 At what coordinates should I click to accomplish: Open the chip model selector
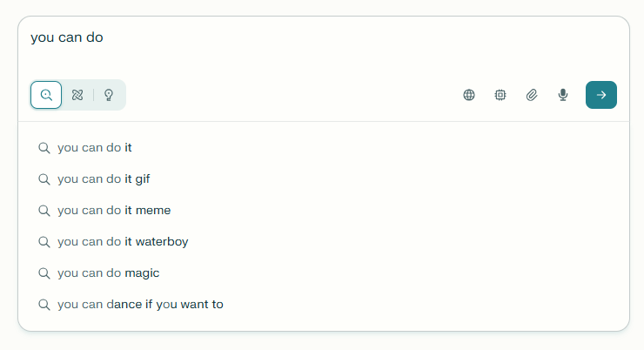pos(500,95)
